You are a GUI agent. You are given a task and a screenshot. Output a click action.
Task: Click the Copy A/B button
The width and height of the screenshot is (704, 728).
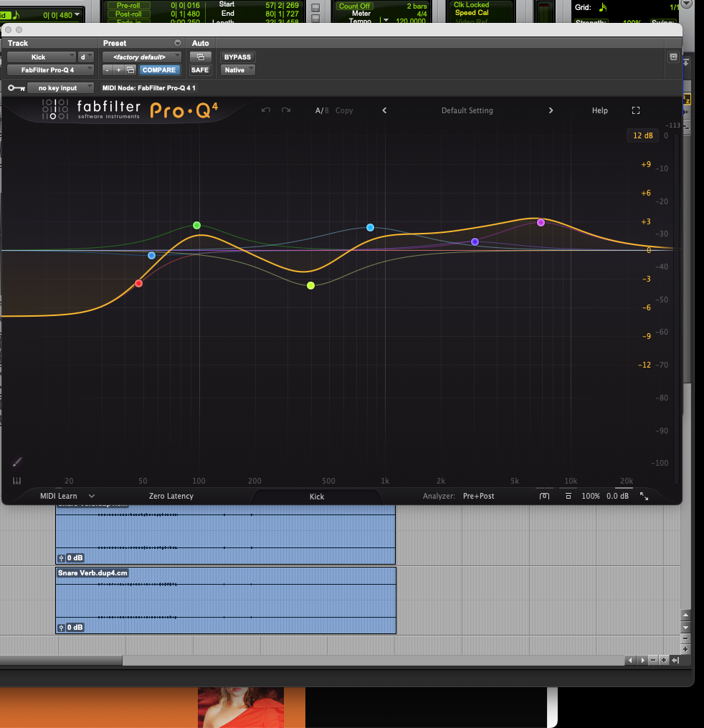click(344, 110)
